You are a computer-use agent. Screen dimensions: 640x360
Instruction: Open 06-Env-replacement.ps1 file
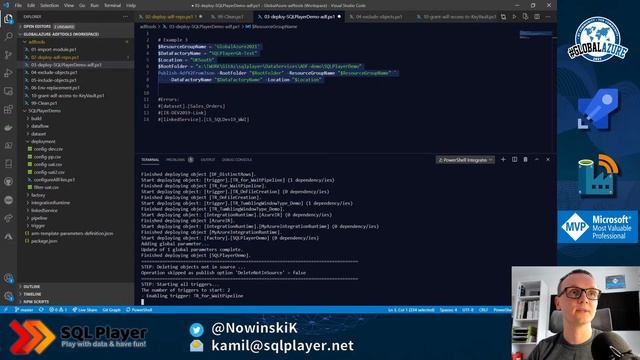click(x=76, y=88)
